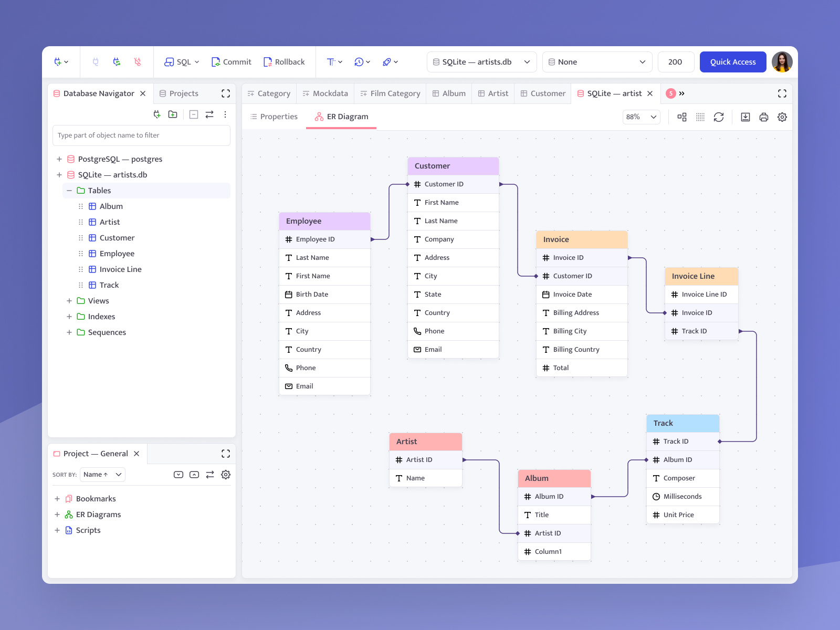Click the Quick Access button

(x=732, y=61)
